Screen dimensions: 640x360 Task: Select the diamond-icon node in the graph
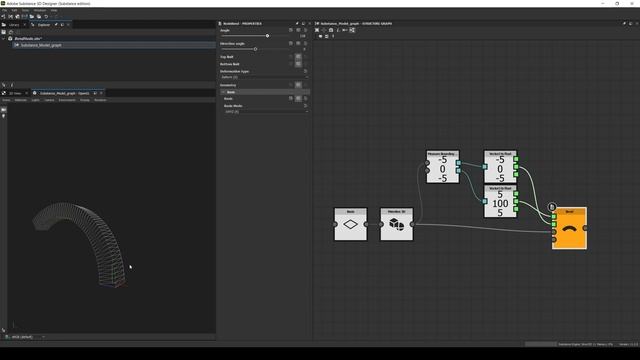[x=351, y=224]
